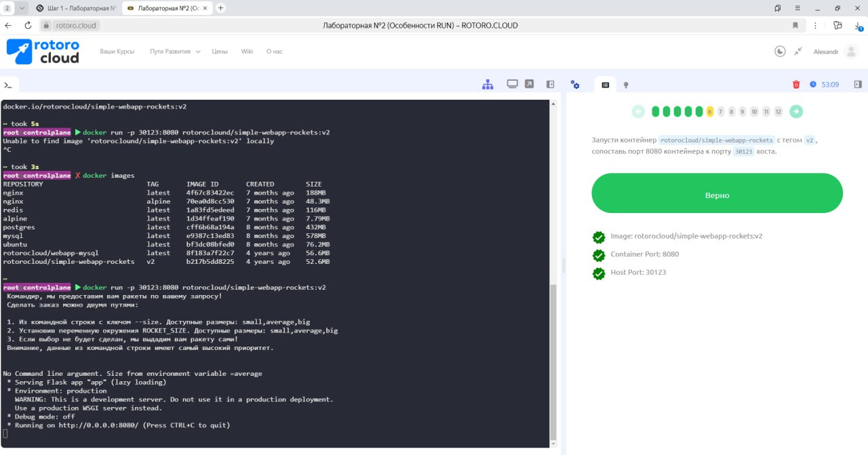Open Ваши Курсы menu item
Image resolution: width=868 pixels, height=466 pixels.
tap(117, 52)
